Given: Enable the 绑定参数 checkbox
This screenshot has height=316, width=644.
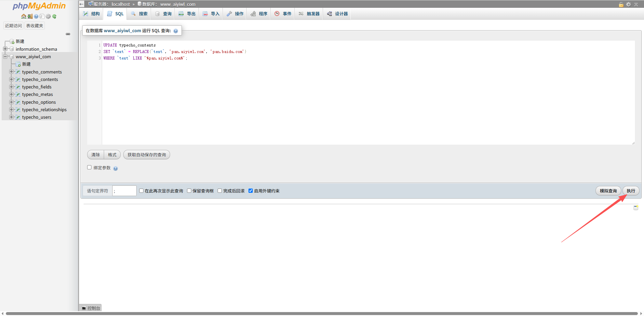Looking at the screenshot, I should (x=89, y=167).
